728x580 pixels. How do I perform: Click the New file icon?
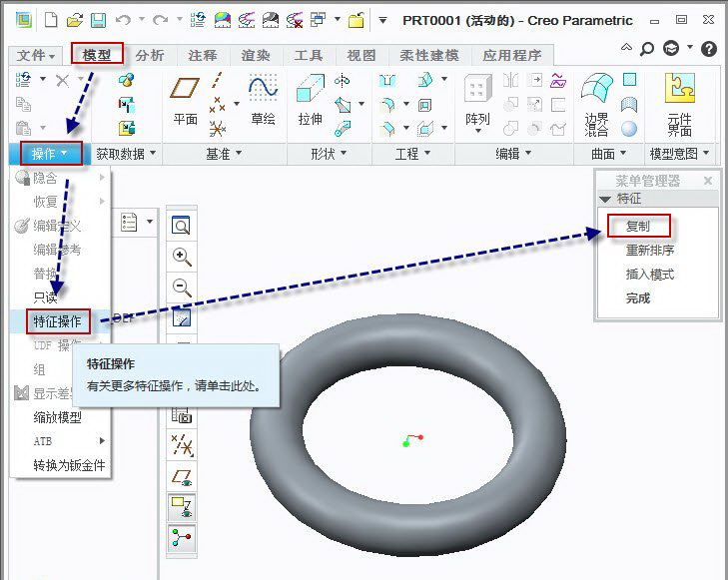click(x=51, y=20)
